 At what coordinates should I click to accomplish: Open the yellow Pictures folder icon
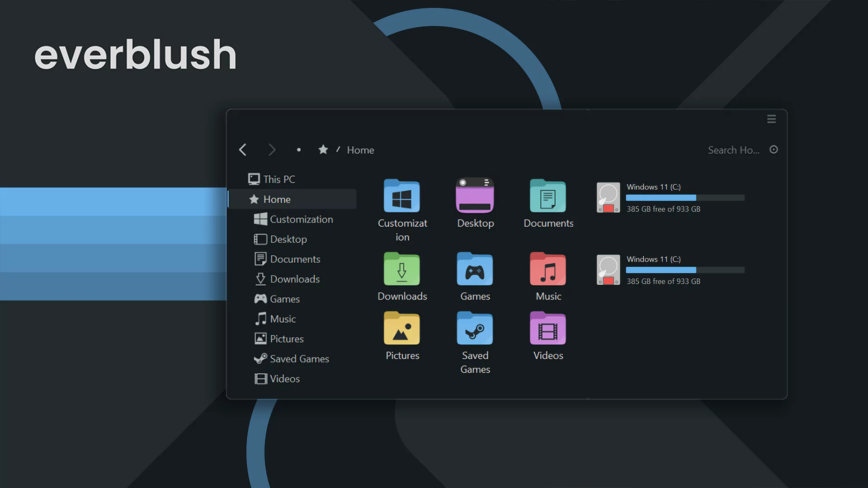tap(401, 329)
